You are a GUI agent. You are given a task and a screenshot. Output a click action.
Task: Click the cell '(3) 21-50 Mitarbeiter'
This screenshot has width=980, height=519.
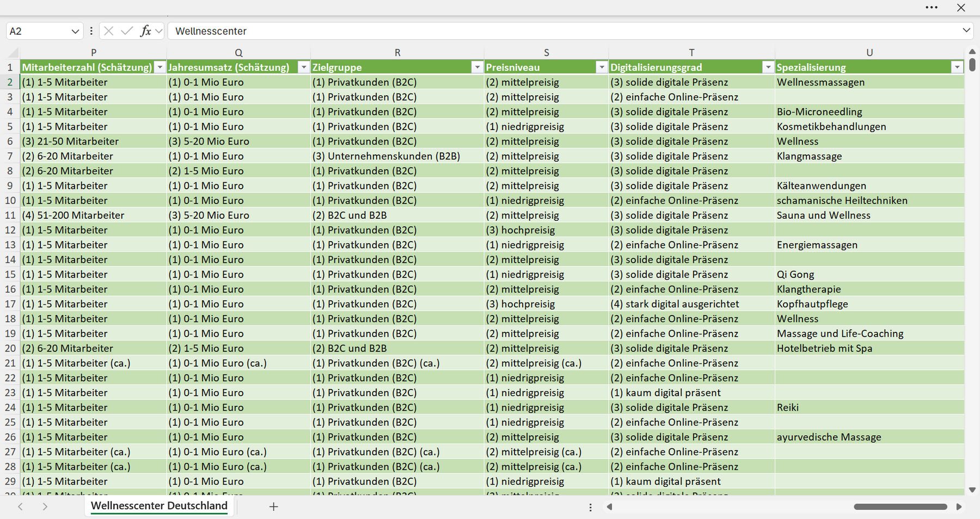tap(94, 141)
